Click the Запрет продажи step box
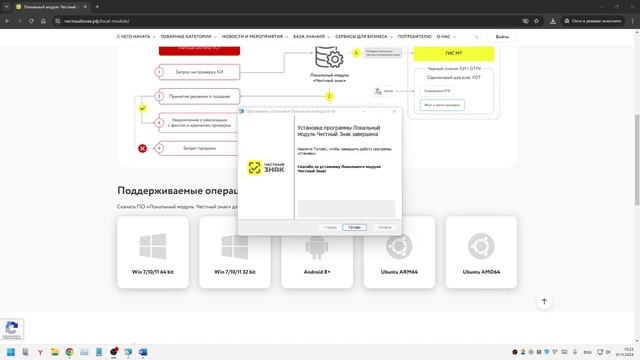 click(x=199, y=148)
